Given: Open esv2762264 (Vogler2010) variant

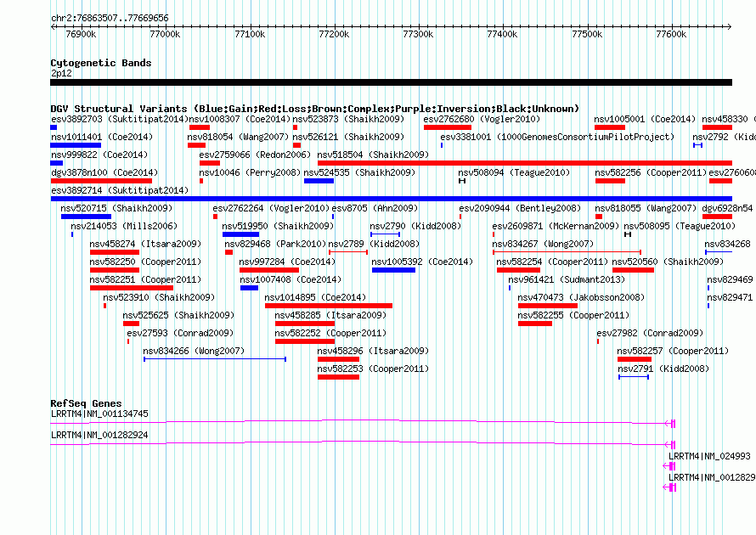Looking at the screenshot, I should pos(271,208).
